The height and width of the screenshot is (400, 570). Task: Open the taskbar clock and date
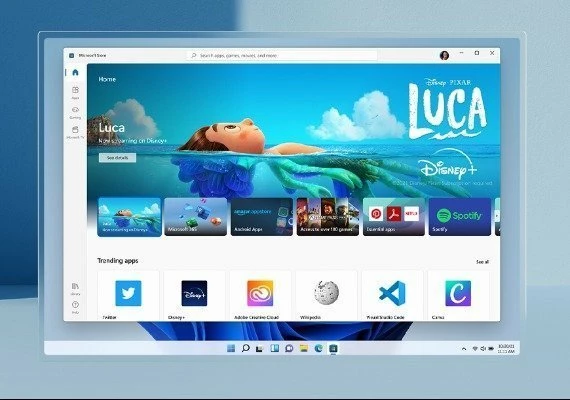pos(506,349)
